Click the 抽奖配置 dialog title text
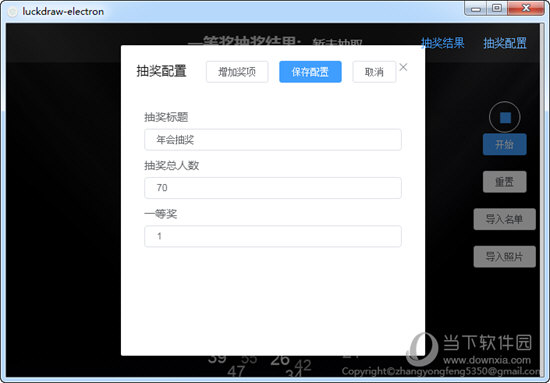 click(161, 71)
